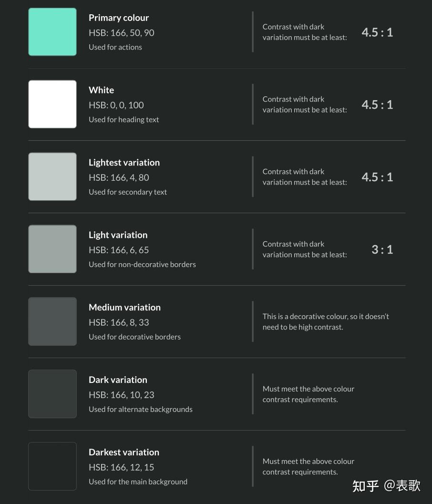Click the 4.5 : 1 ratio beside Primary colour
The image size is (432, 504).
(377, 32)
